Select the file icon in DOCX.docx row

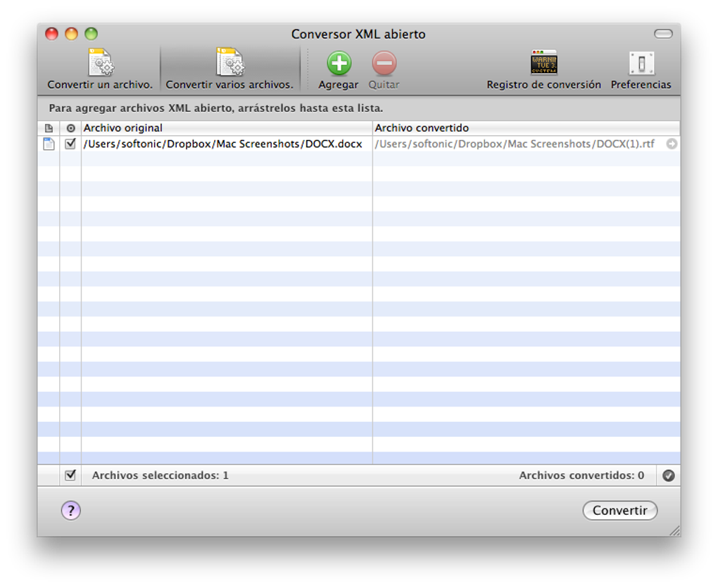pos(49,143)
